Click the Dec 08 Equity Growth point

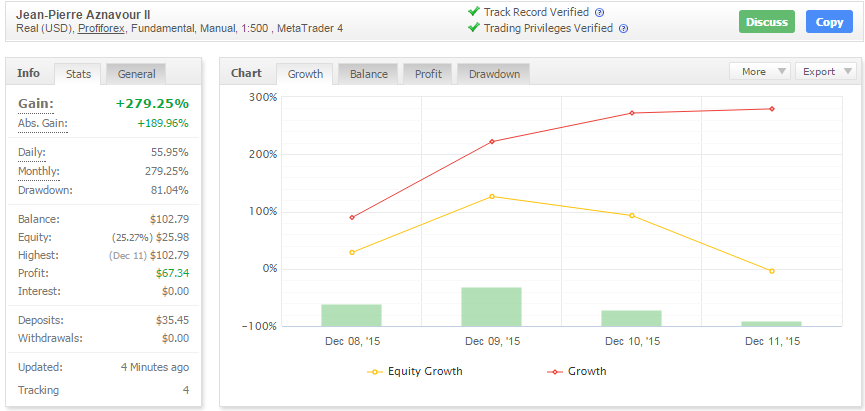point(352,252)
